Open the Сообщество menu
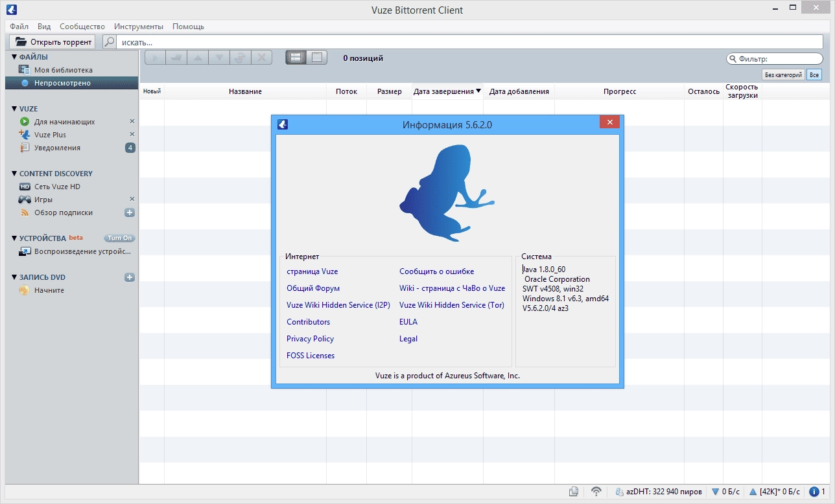The width and height of the screenshot is (835, 504). pyautogui.click(x=82, y=27)
